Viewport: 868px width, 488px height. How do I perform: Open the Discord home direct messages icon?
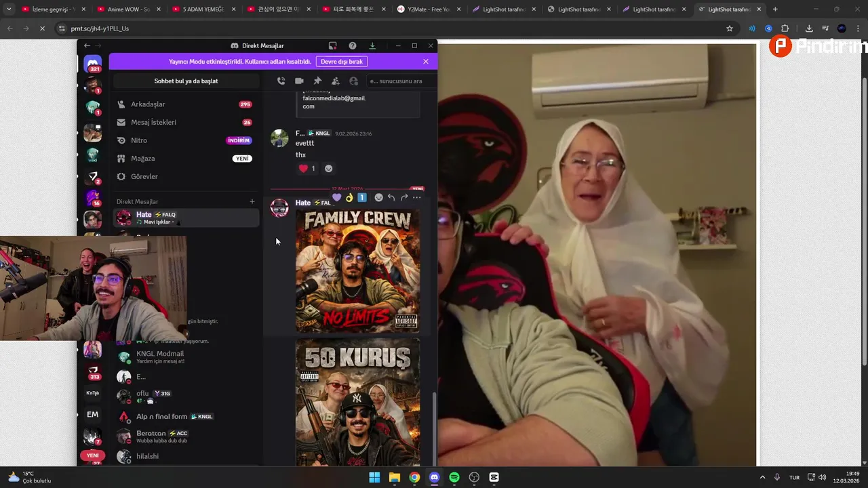tap(93, 64)
